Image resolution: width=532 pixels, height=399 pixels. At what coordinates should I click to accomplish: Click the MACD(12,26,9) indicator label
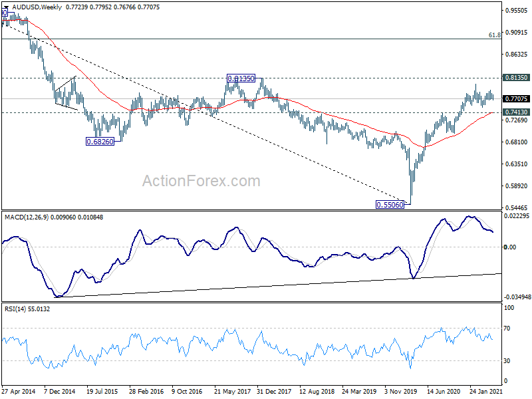[x=27, y=217]
